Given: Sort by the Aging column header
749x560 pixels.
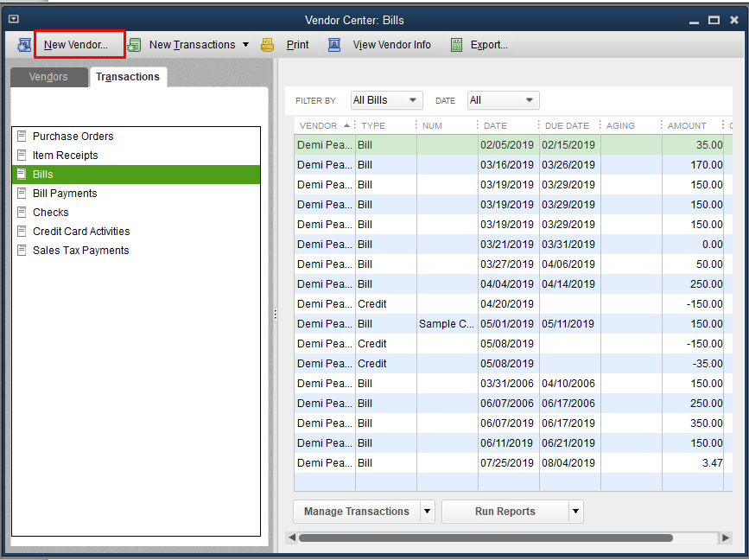Looking at the screenshot, I should coord(631,125).
